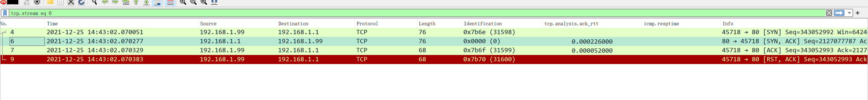Jump to the first packet arrow icon

(136, 2)
